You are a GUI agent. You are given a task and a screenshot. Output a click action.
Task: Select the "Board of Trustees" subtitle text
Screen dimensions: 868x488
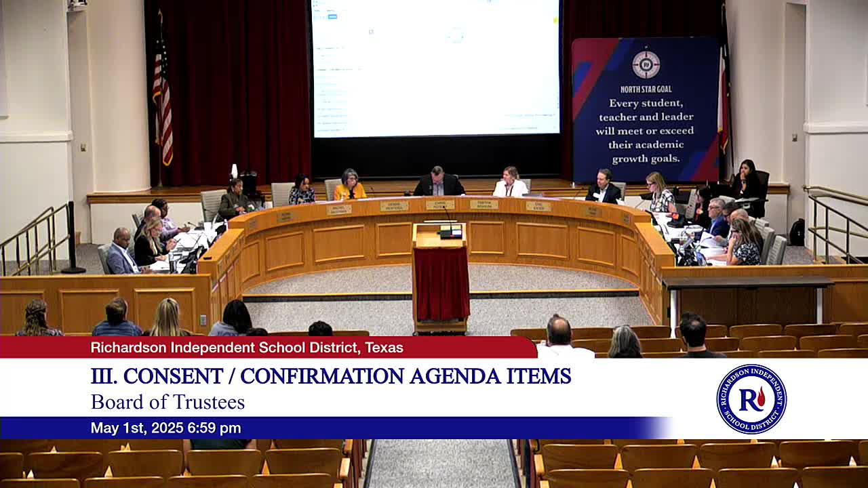click(x=167, y=402)
